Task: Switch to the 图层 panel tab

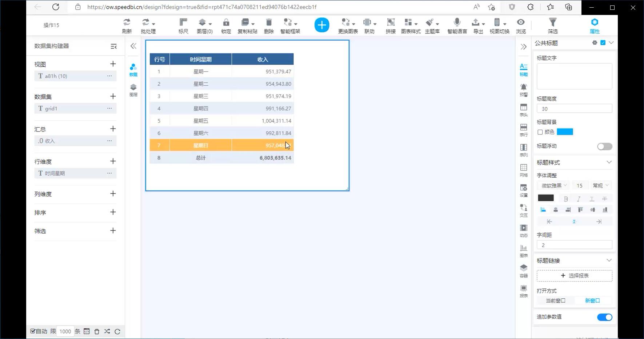Action: [133, 90]
